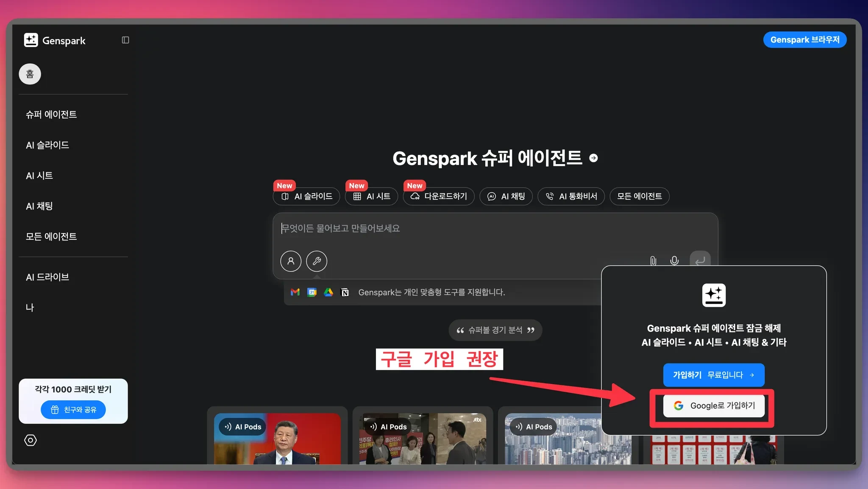Collapse the sidebar with the panel toggle icon
The image size is (868, 489).
pos(125,40)
